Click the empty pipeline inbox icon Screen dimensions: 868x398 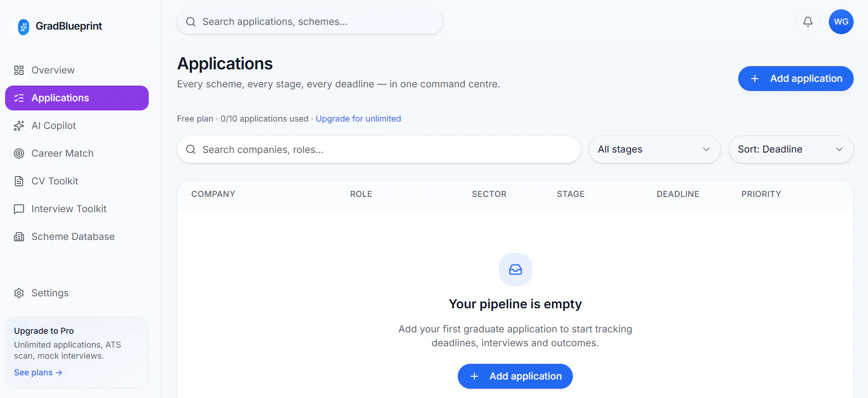click(x=516, y=269)
